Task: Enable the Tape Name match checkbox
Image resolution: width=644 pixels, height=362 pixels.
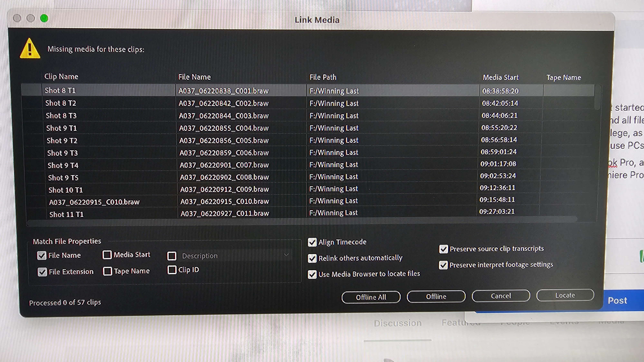Action: pos(108,271)
